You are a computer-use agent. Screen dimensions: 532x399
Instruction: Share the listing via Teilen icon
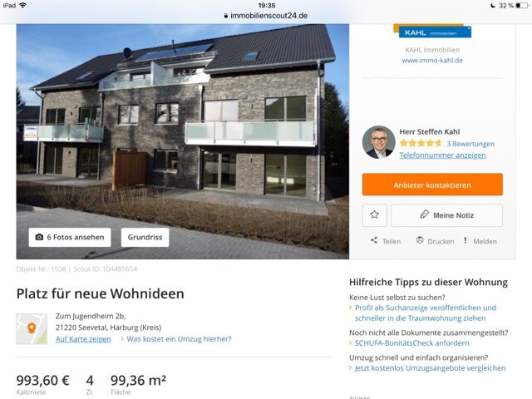(386, 241)
